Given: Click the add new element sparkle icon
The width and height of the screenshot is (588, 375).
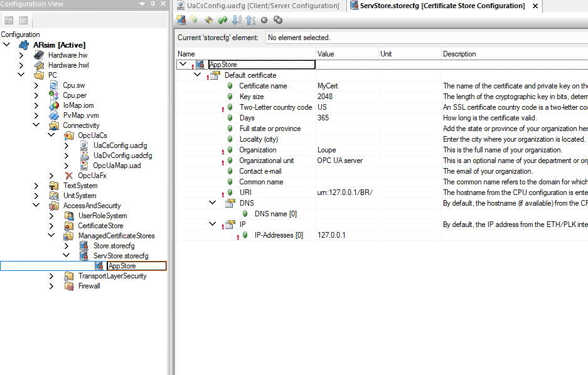Looking at the screenshot, I should tap(194, 20).
